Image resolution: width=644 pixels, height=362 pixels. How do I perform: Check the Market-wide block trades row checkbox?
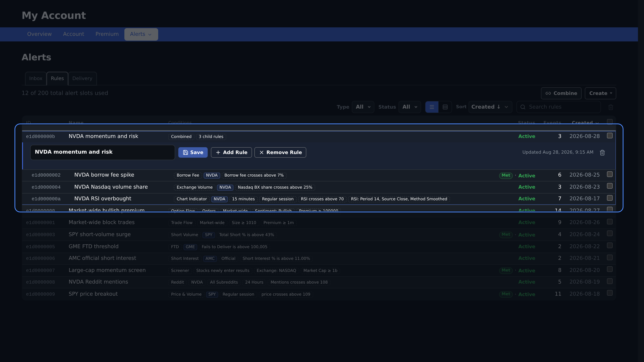click(x=610, y=222)
